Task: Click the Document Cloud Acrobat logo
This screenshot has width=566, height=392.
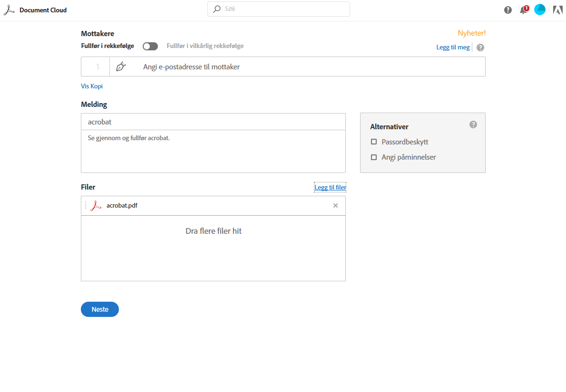Action: (x=9, y=10)
